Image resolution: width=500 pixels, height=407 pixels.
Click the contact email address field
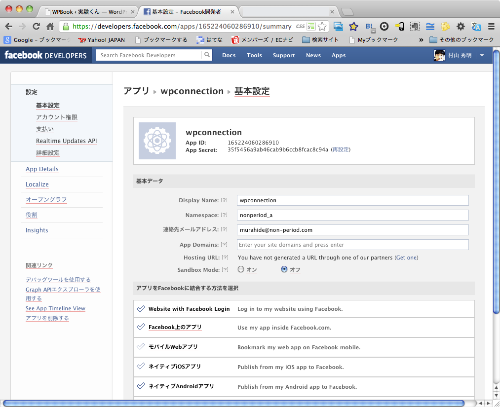[x=353, y=230]
